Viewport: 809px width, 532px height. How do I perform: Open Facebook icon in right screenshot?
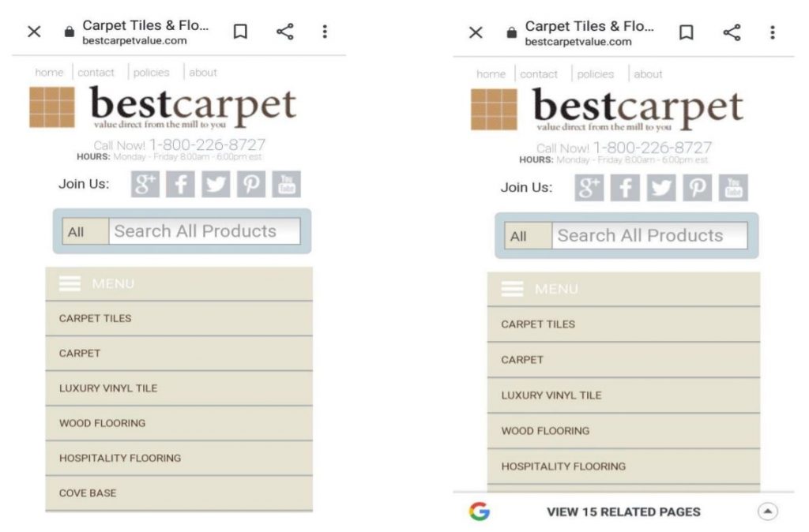pos(625,188)
